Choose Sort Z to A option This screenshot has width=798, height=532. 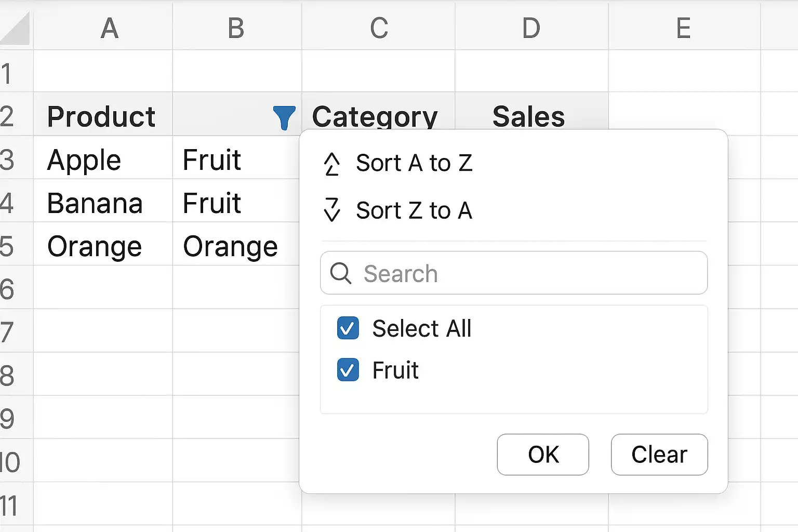tap(414, 210)
